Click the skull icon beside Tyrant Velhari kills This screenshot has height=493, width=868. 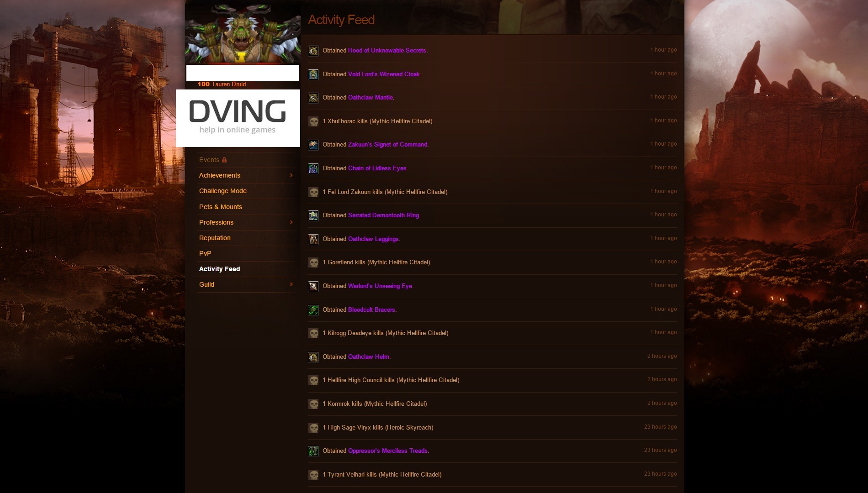313,475
